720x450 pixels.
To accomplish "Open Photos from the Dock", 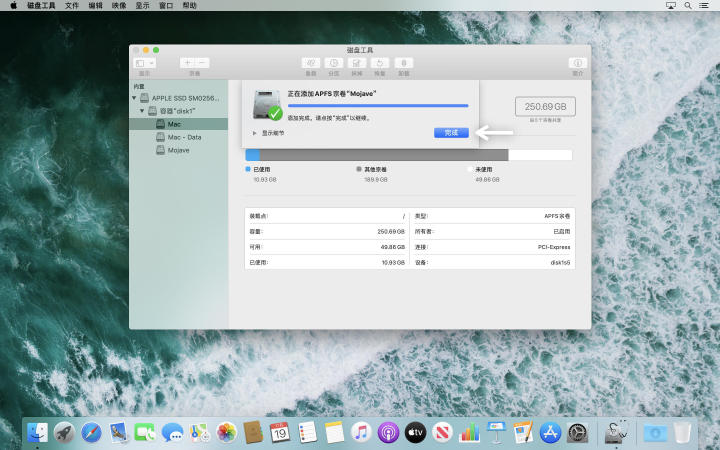I will 226,433.
